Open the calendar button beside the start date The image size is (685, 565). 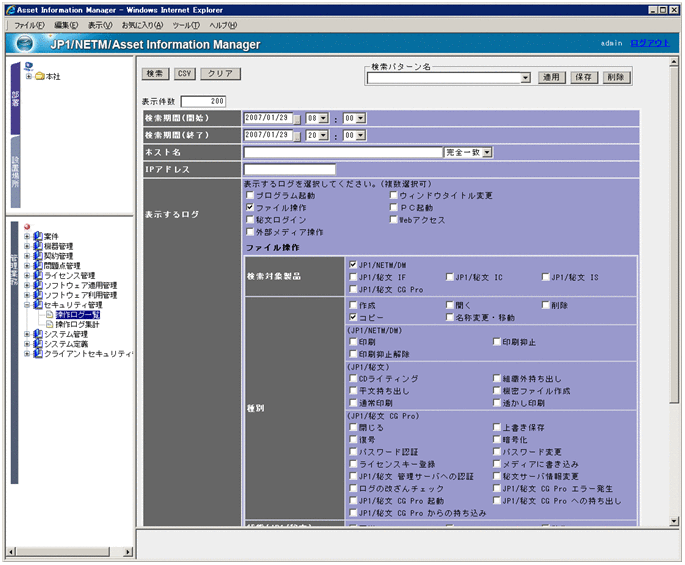click(297, 119)
